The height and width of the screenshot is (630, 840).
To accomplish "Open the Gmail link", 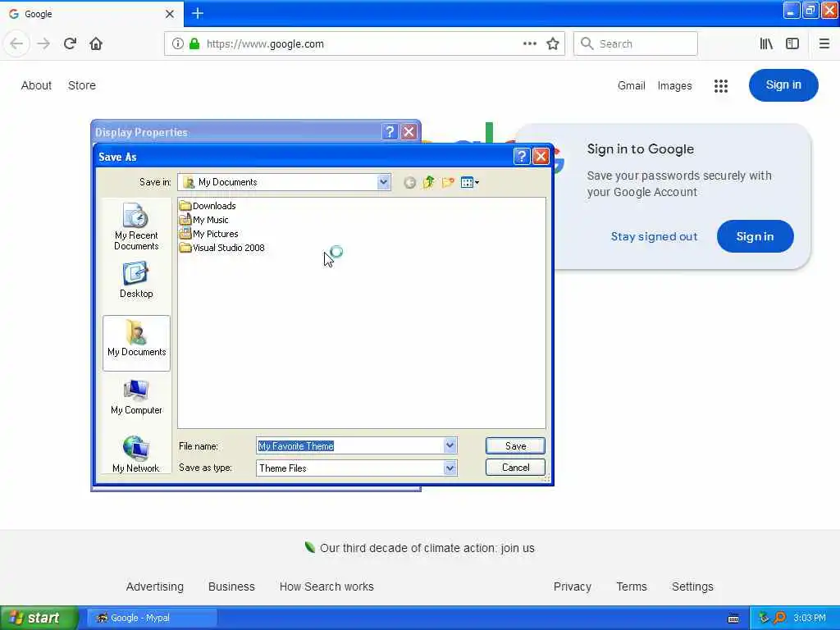I will [631, 85].
